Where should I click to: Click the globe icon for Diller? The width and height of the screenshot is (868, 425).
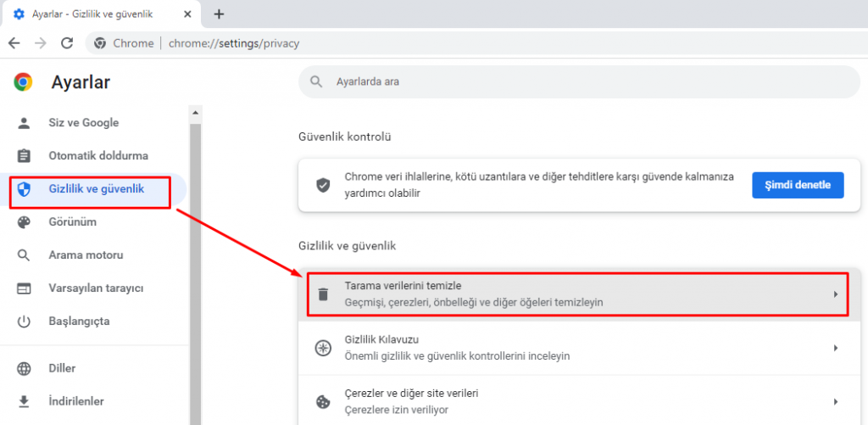pos(24,368)
